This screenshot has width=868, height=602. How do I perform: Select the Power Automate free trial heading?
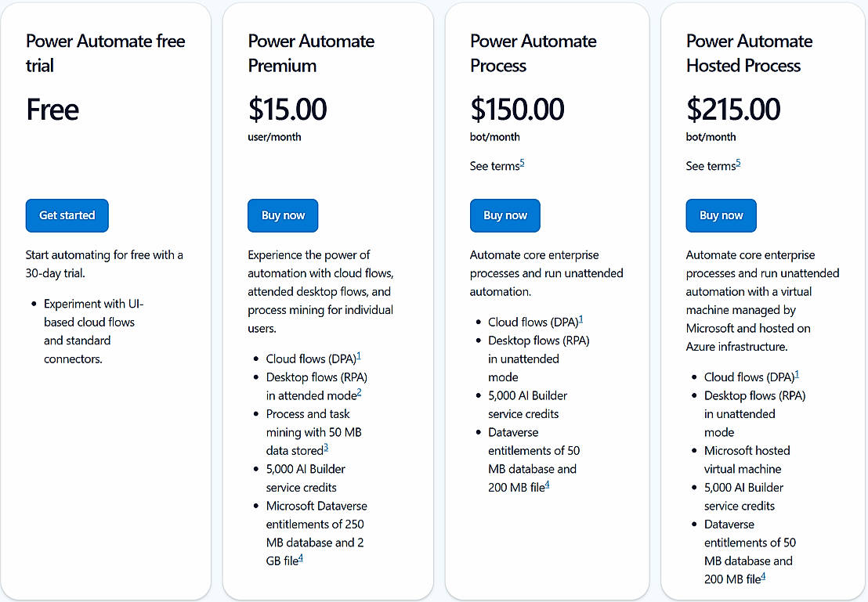click(x=105, y=52)
